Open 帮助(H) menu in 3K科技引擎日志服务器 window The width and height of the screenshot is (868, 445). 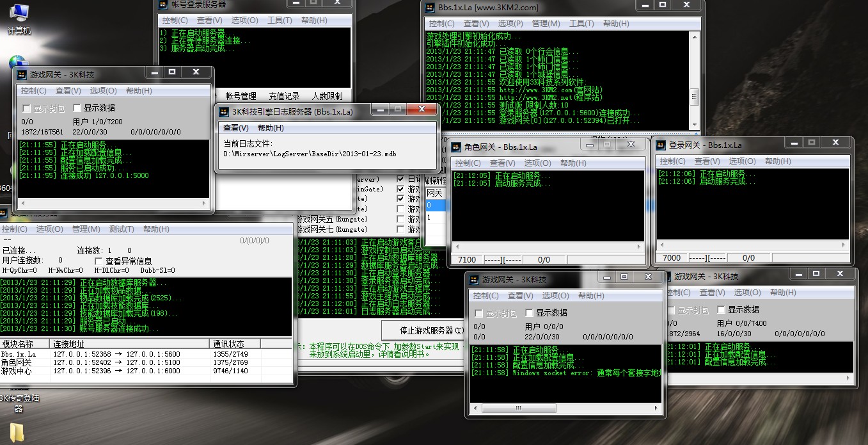(271, 128)
